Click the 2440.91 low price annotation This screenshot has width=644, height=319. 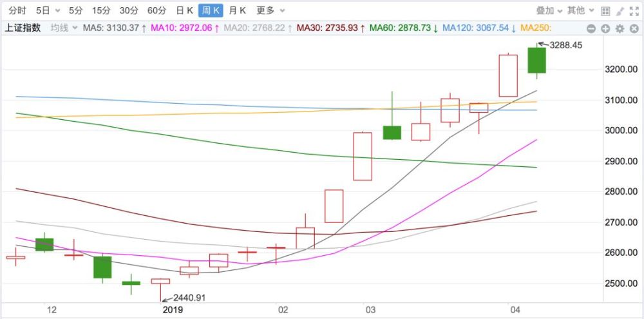[x=189, y=298]
